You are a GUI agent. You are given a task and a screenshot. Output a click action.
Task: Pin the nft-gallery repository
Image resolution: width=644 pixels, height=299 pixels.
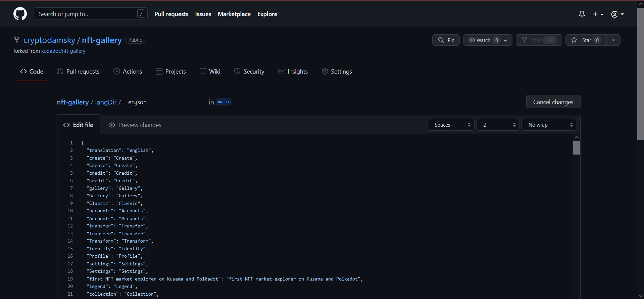[x=446, y=40]
